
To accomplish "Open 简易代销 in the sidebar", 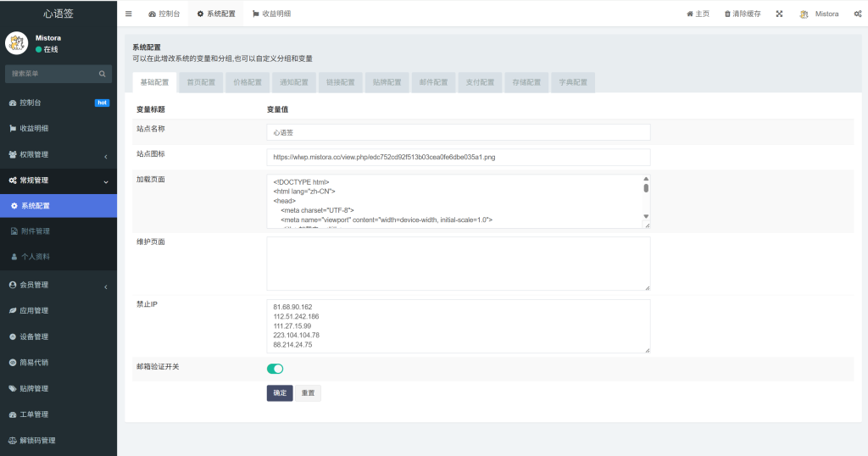I will tap(58, 363).
